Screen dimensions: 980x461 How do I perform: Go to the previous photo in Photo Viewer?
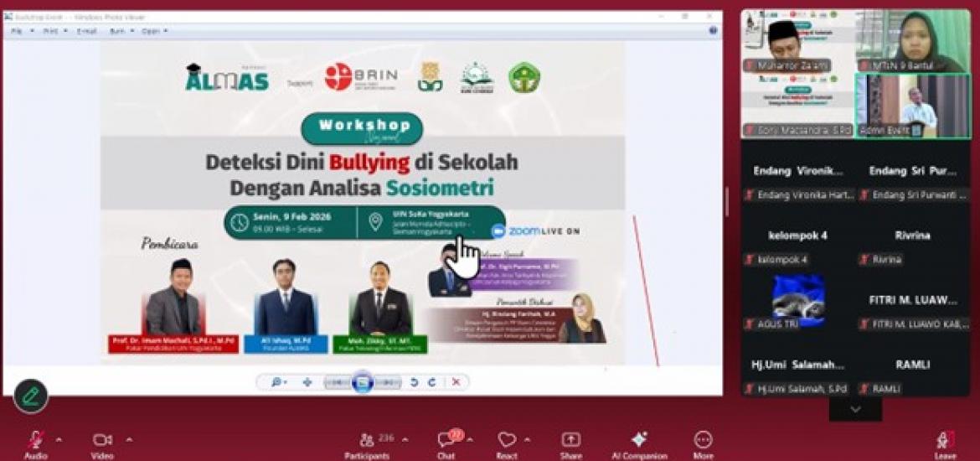pos(336,382)
